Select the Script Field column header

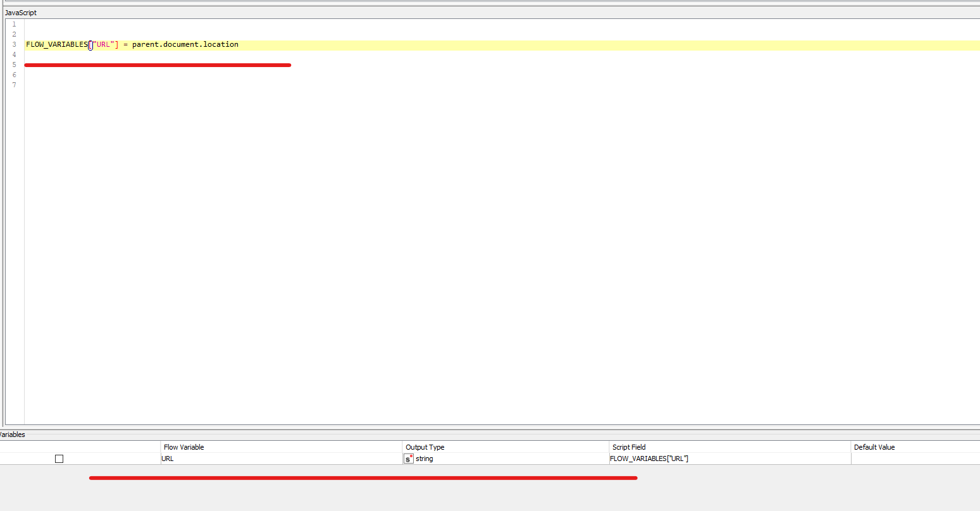tap(629, 447)
